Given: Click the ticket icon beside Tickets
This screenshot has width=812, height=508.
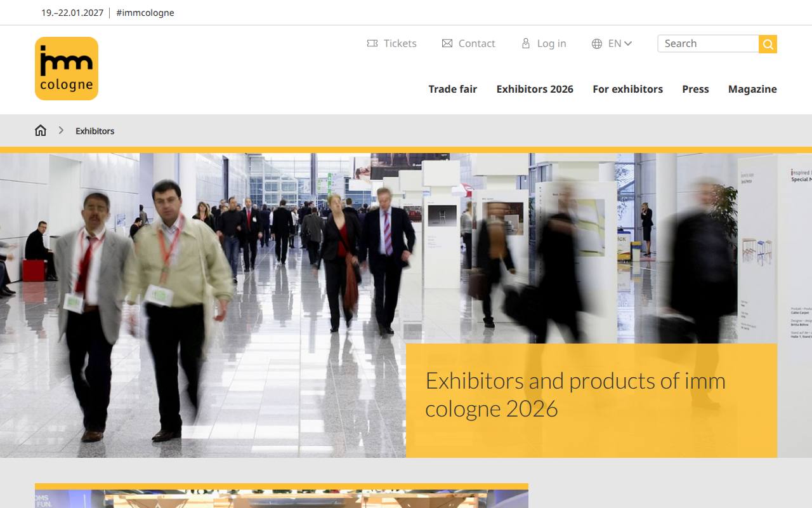Looking at the screenshot, I should [372, 43].
